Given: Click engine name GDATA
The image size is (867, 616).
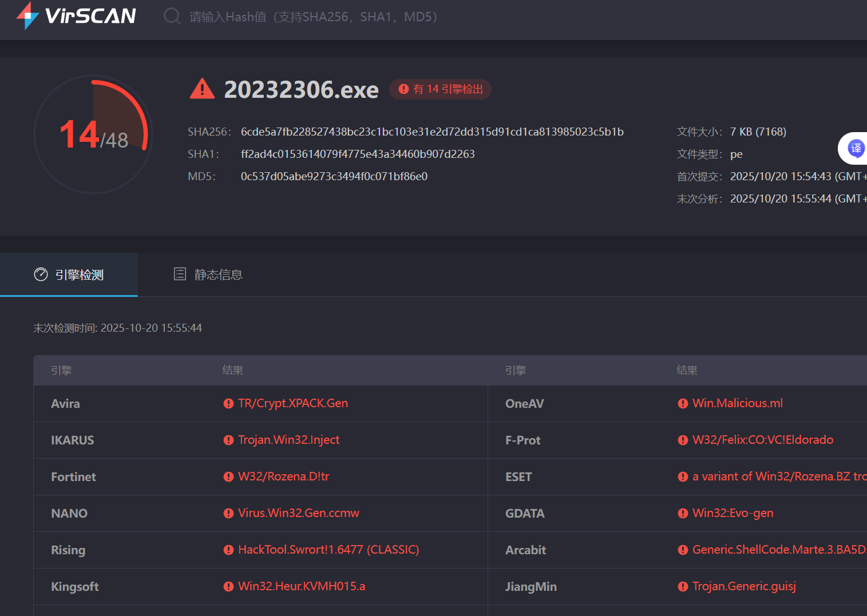Looking at the screenshot, I should point(525,514).
